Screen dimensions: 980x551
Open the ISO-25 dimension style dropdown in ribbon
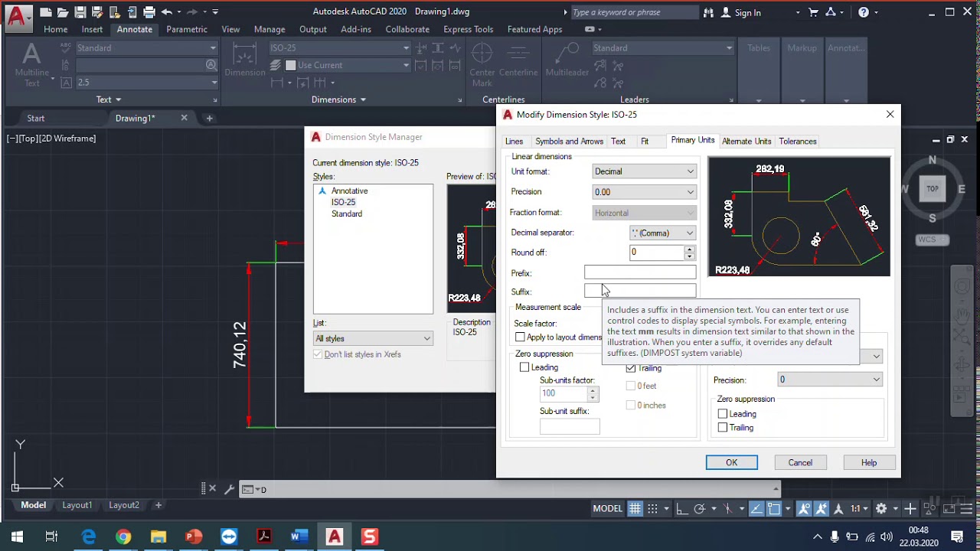tap(340, 47)
